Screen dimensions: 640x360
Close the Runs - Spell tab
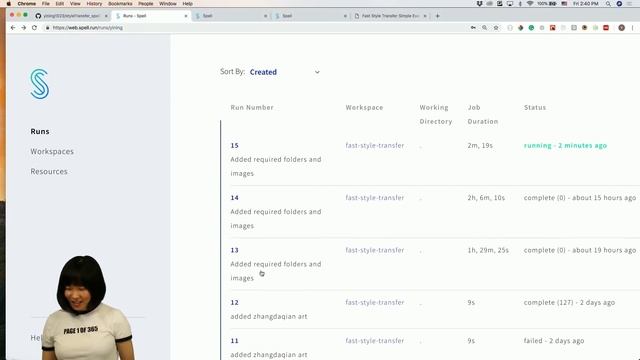(186, 16)
